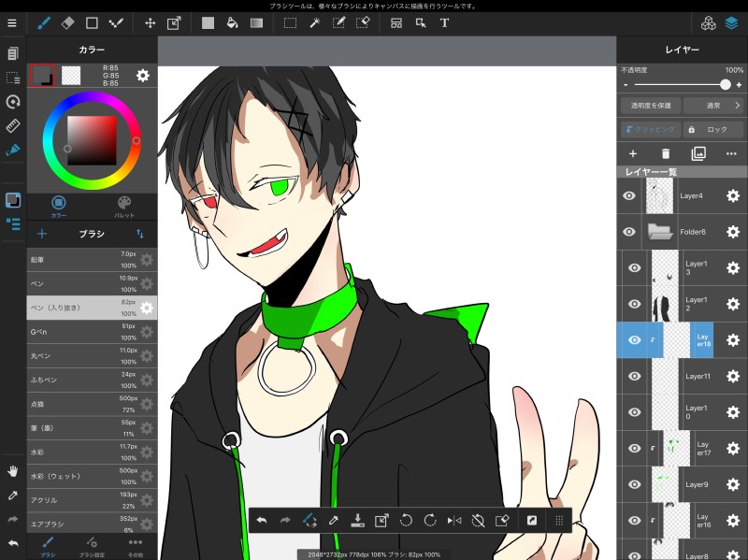Select the selection eraser tool
Image resolution: width=748 pixels, height=560 pixels.
point(363,22)
